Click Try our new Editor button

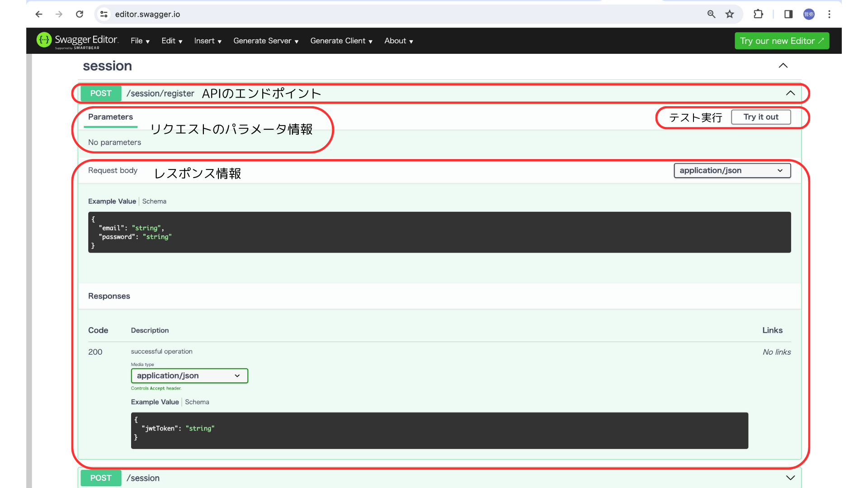click(782, 41)
